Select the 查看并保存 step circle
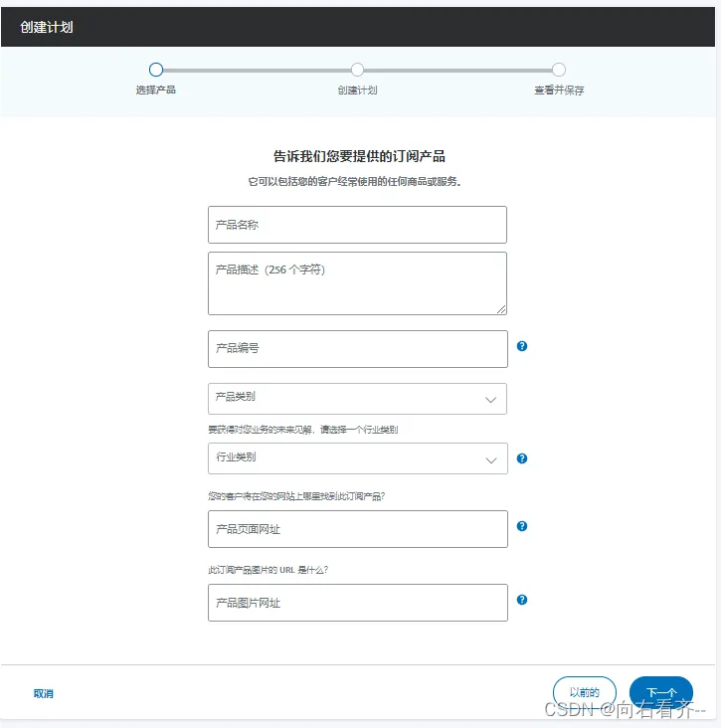 (x=559, y=70)
